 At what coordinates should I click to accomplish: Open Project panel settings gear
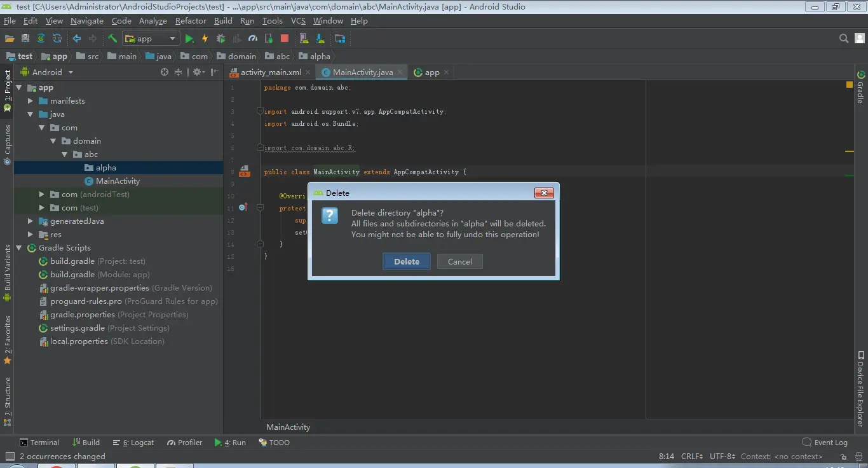[198, 72]
